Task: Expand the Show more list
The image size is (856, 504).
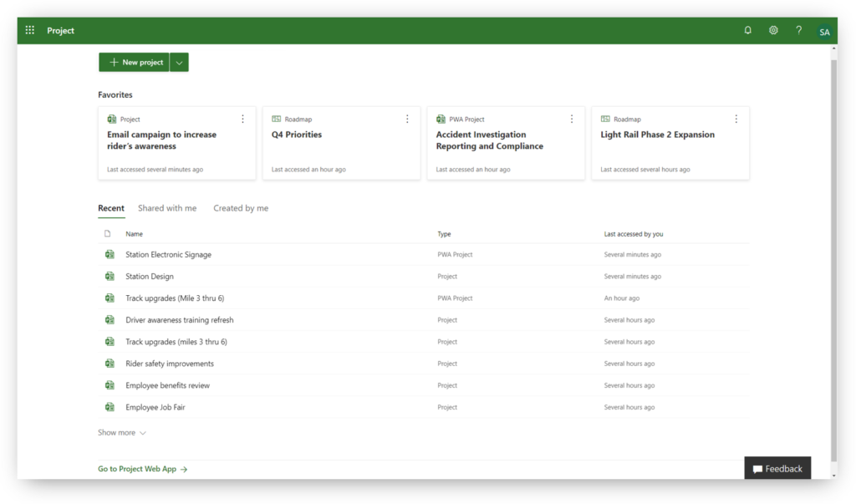Action: click(122, 432)
